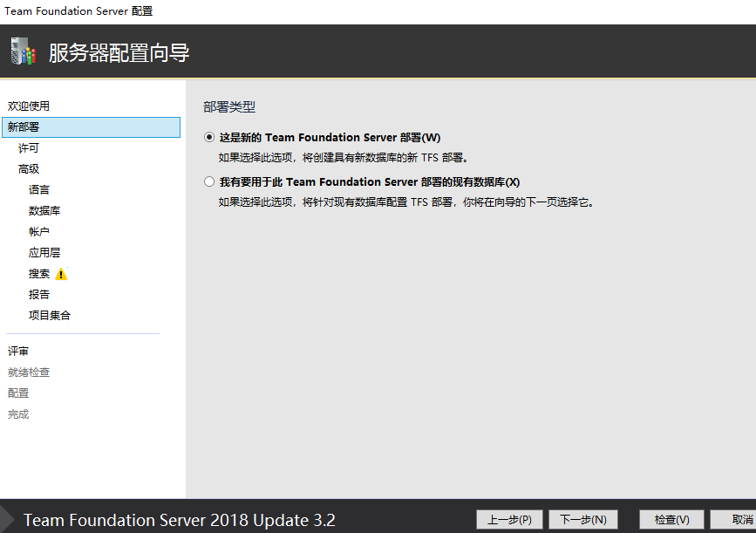The image size is (756, 533).
Task: Select the 这是新的 Team Foundation Server 部署 radio option
Action: pyautogui.click(x=208, y=138)
